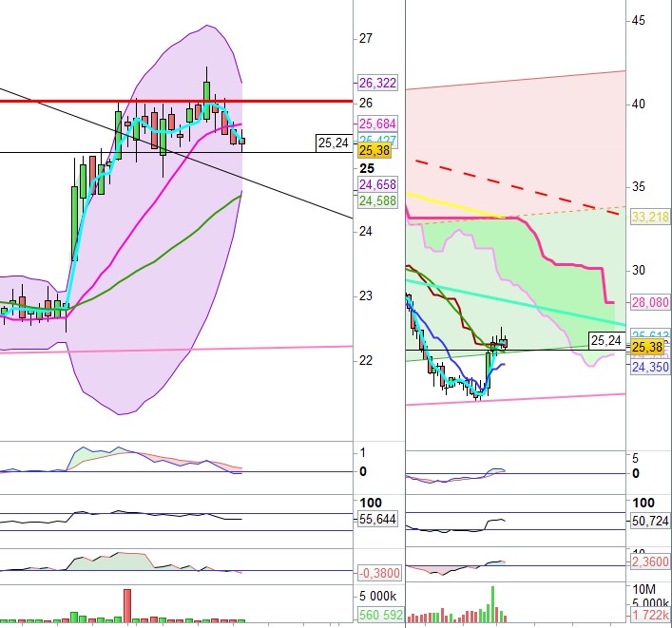The height and width of the screenshot is (628, 672).
Task: Click the tallest red volume bar, left chart
Action: click(127, 605)
